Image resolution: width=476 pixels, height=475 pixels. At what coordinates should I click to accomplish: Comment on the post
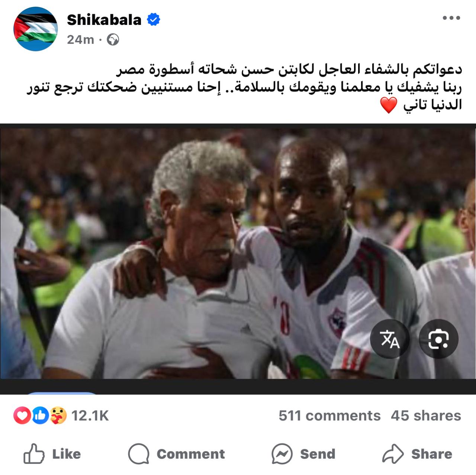tap(176, 454)
